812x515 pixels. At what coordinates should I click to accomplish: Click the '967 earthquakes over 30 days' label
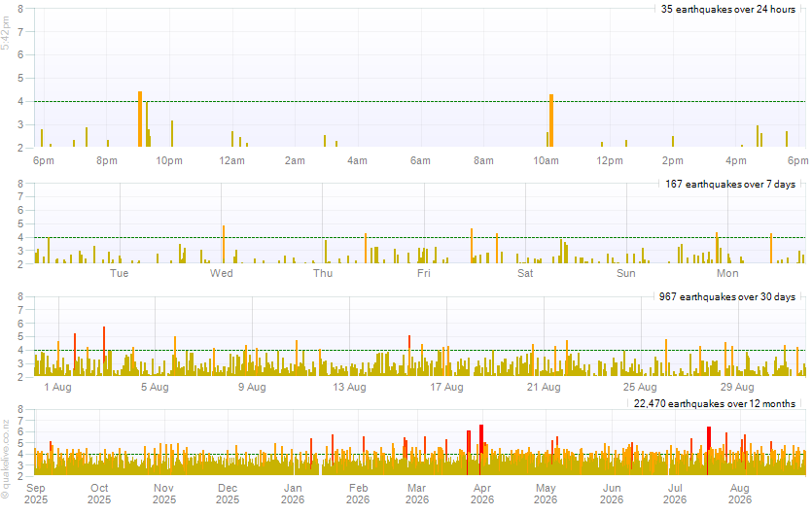tap(727, 297)
